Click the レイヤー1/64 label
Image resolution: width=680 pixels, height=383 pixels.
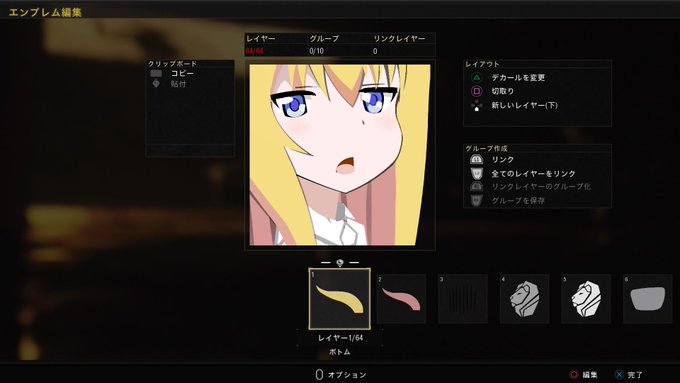[340, 338]
